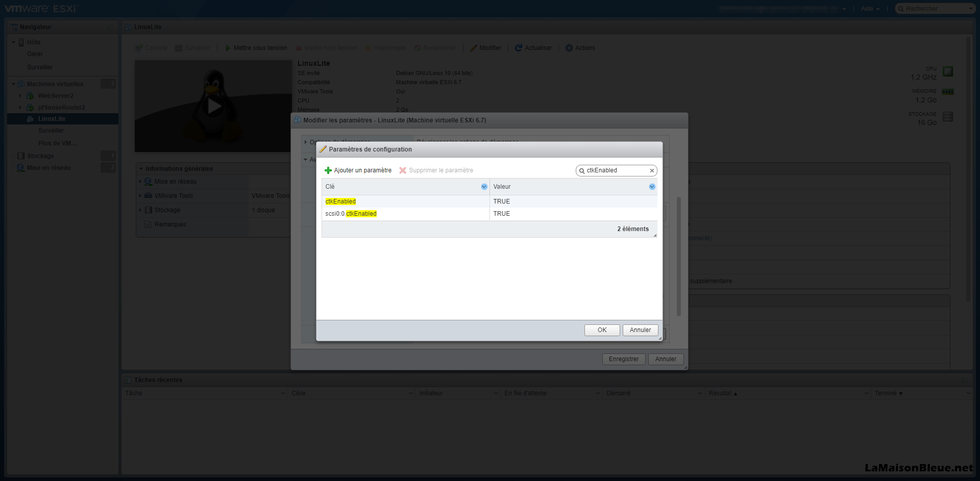Expand the WebServer2 tree node
Screen dimensions: 980x481
point(20,95)
